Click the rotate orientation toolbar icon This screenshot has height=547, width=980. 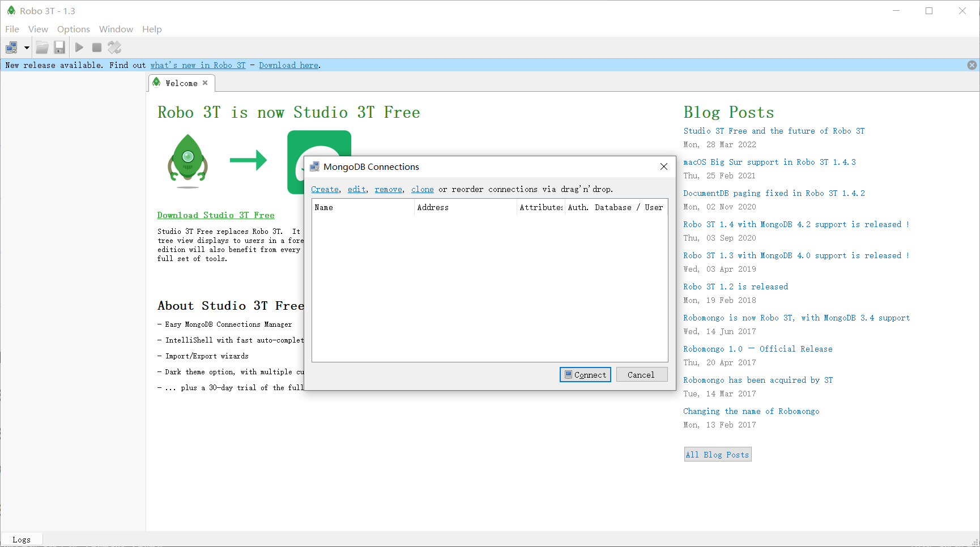coord(114,48)
